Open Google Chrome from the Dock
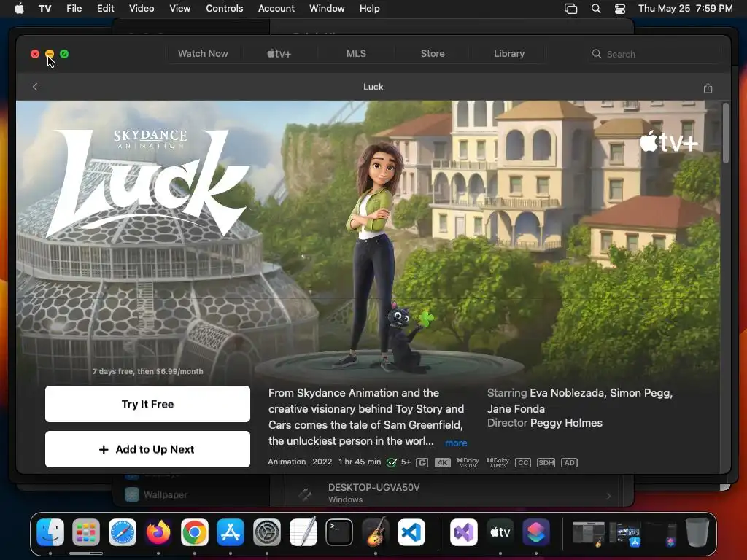Viewport: 747px width, 560px height. tap(194, 532)
